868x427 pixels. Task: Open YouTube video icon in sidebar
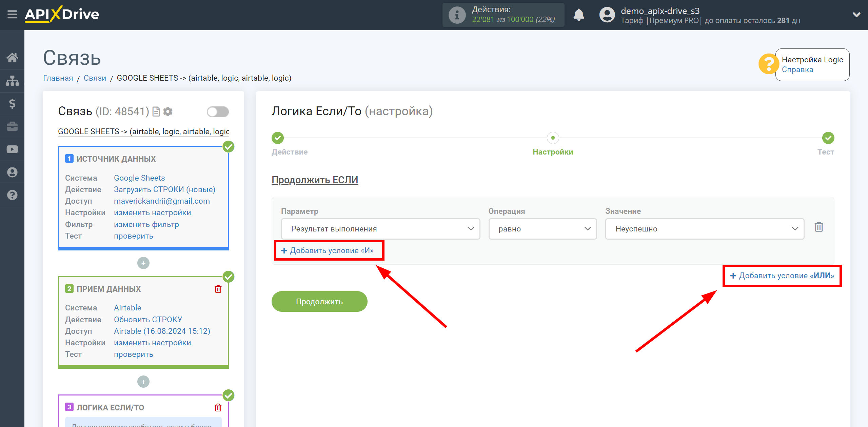click(12, 149)
